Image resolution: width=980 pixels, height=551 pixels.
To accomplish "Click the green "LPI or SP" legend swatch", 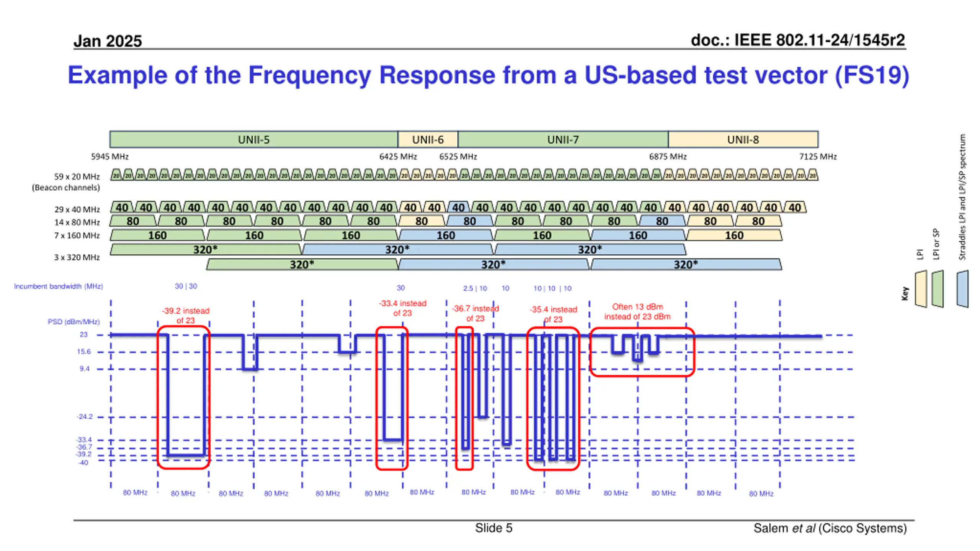I will click(x=937, y=289).
